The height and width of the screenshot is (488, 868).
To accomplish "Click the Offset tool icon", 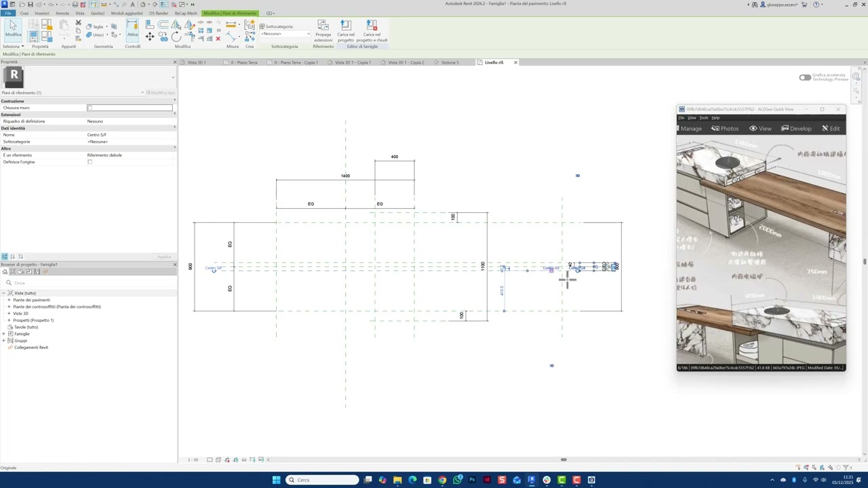I will [x=163, y=25].
